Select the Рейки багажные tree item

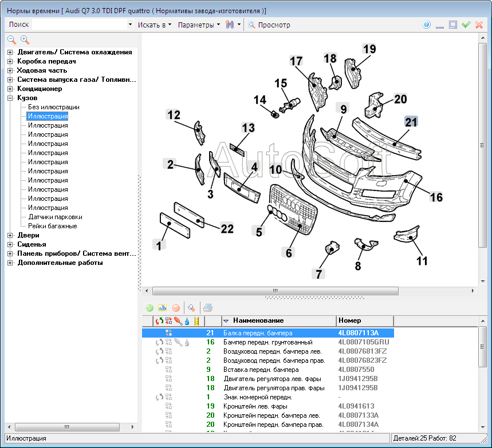click(52, 226)
